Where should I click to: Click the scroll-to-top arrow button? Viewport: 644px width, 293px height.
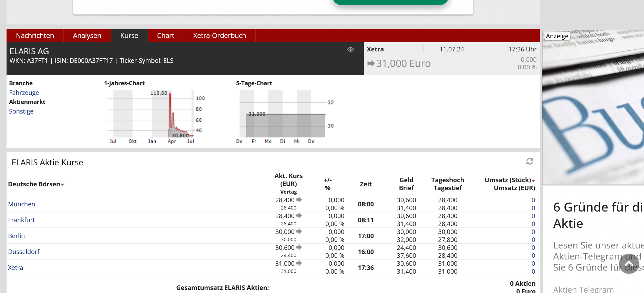pos(629,264)
